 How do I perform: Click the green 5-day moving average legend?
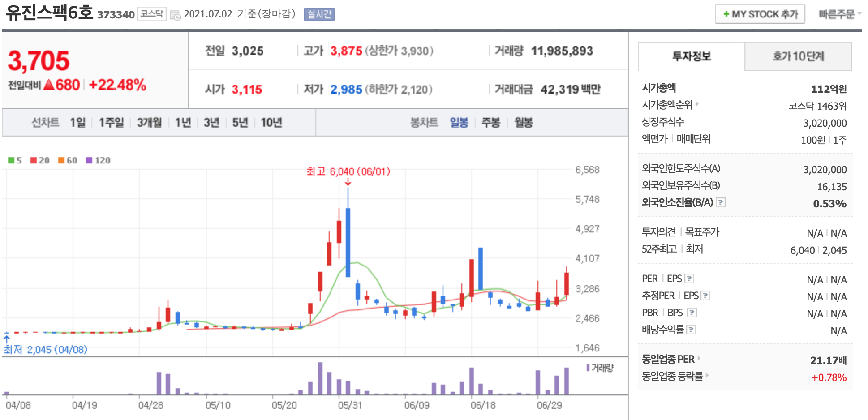pyautogui.click(x=15, y=160)
